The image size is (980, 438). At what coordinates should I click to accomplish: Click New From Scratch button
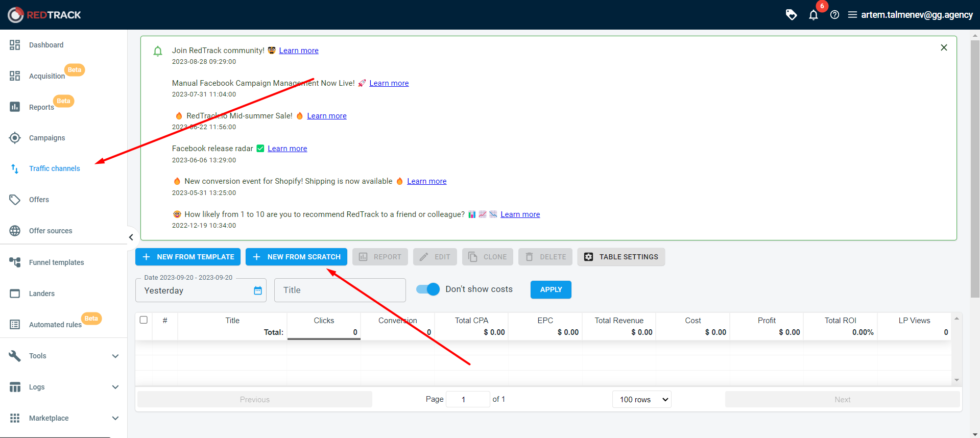pyautogui.click(x=297, y=257)
